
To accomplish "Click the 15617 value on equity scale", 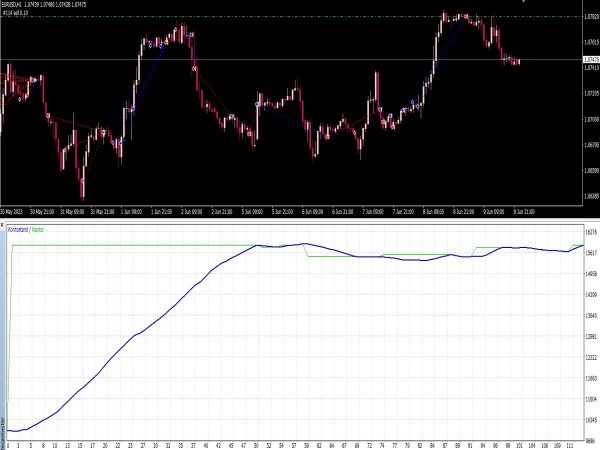I will pyautogui.click(x=591, y=253).
